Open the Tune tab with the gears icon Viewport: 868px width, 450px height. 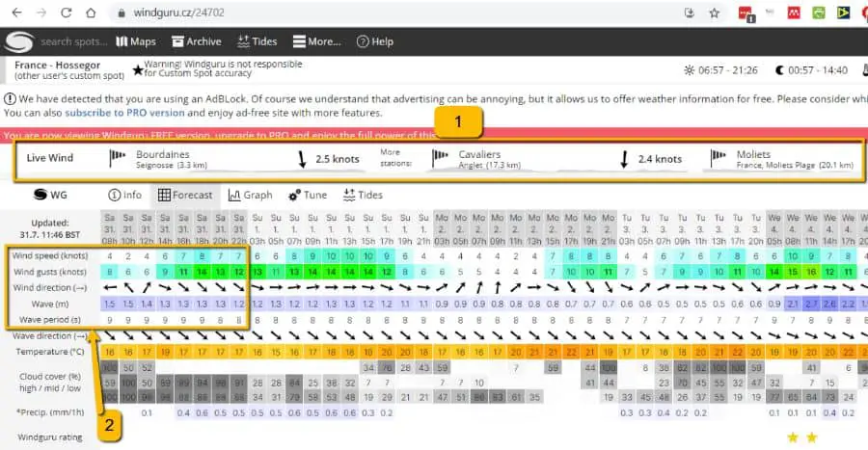coord(308,196)
